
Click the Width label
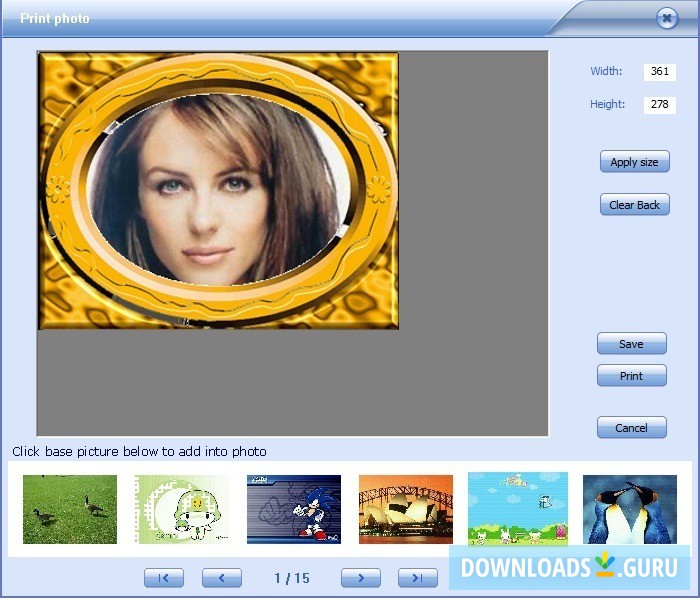(x=606, y=71)
